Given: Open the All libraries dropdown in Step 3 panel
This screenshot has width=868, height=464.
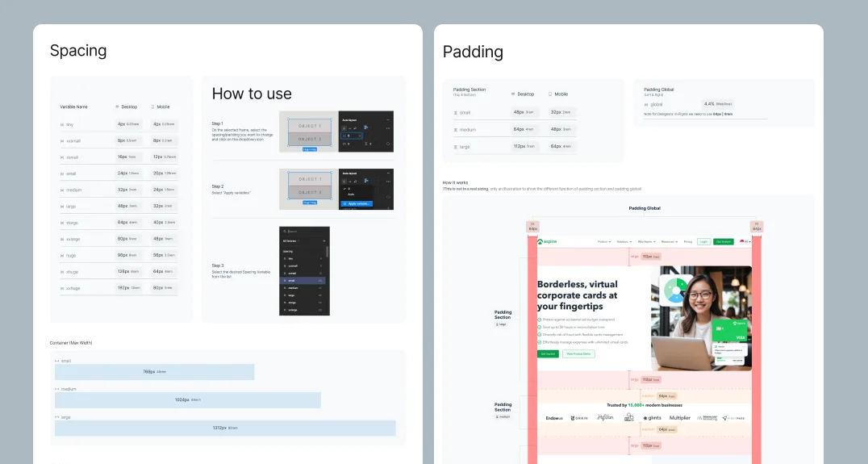Looking at the screenshot, I should [x=291, y=240].
